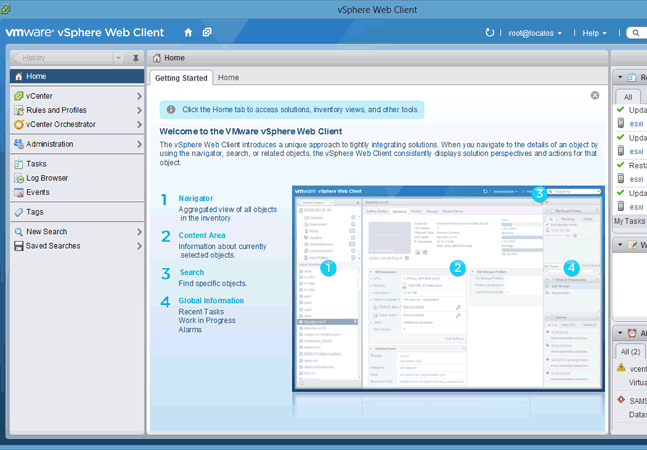Image resolution: width=647 pixels, height=450 pixels.
Task: Open new window icon next to home
Action: coord(207,32)
